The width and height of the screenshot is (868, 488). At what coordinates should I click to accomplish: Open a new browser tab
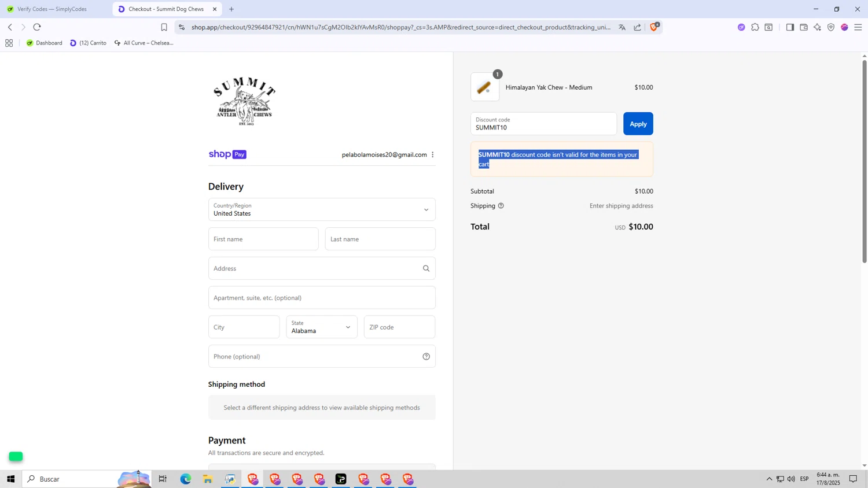[x=231, y=9]
